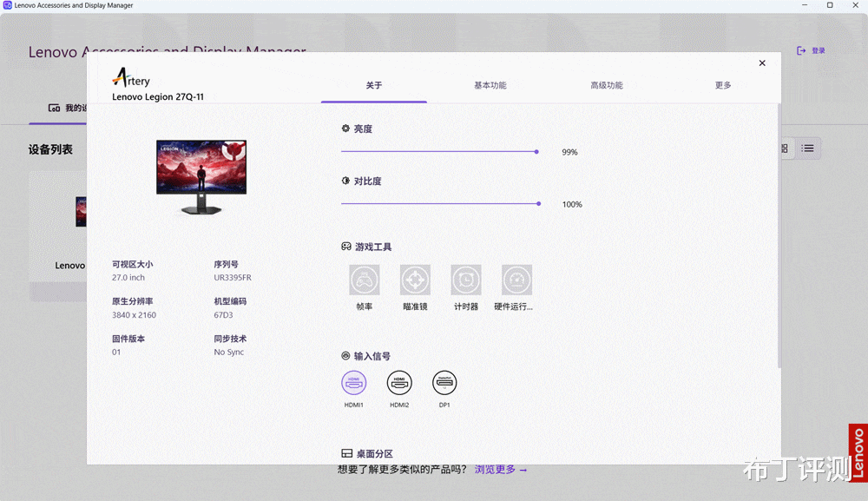The height and width of the screenshot is (501, 868).
Task: Switch to the 关于 tab
Action: 373,85
